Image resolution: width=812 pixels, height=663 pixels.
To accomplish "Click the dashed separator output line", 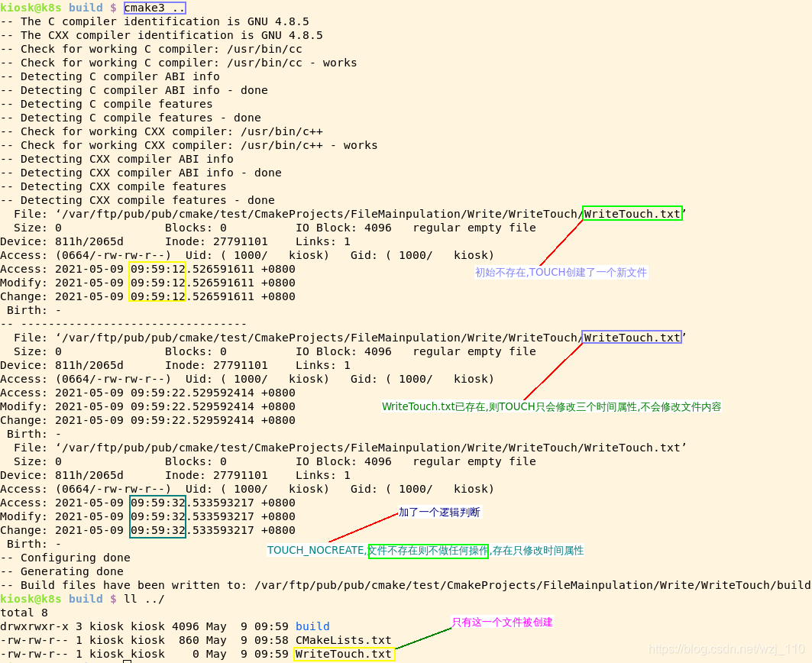I will 123,324.
